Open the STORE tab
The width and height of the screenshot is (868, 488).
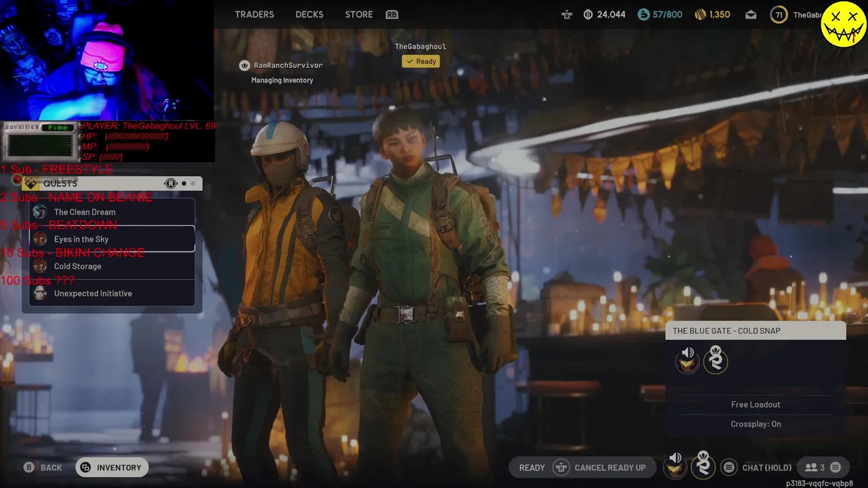[x=359, y=14]
